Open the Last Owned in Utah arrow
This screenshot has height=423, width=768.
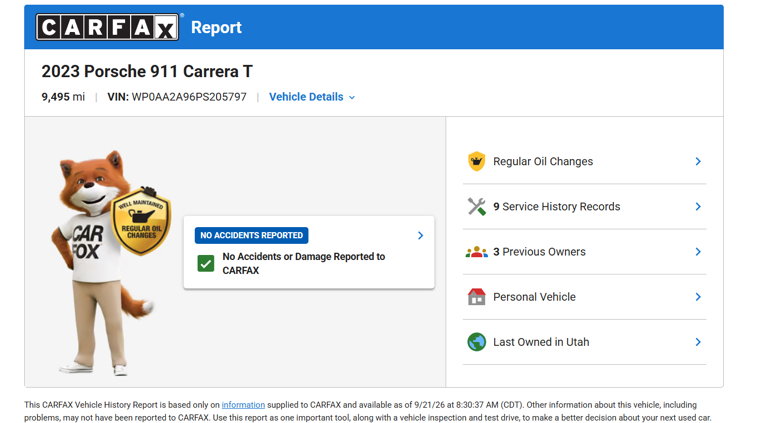coord(698,342)
